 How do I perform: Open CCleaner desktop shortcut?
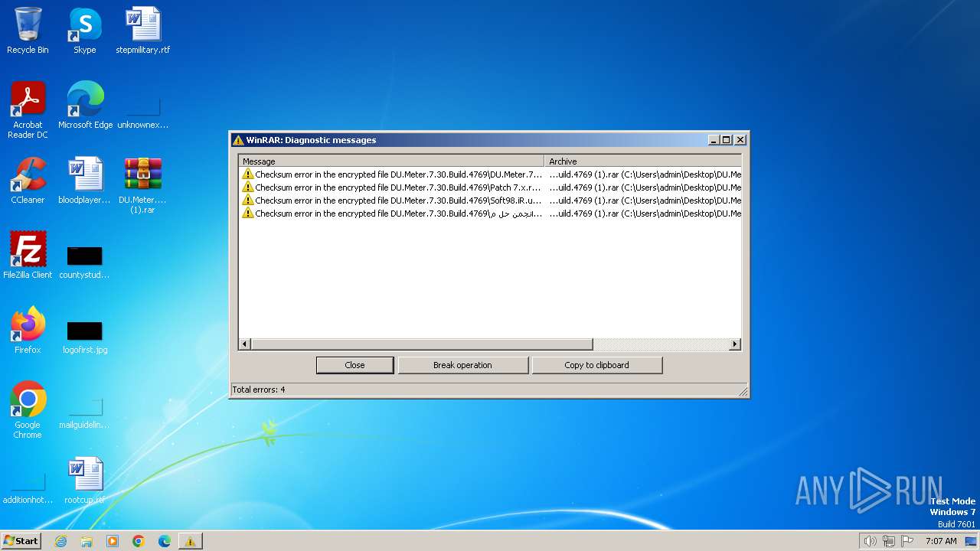tap(28, 180)
